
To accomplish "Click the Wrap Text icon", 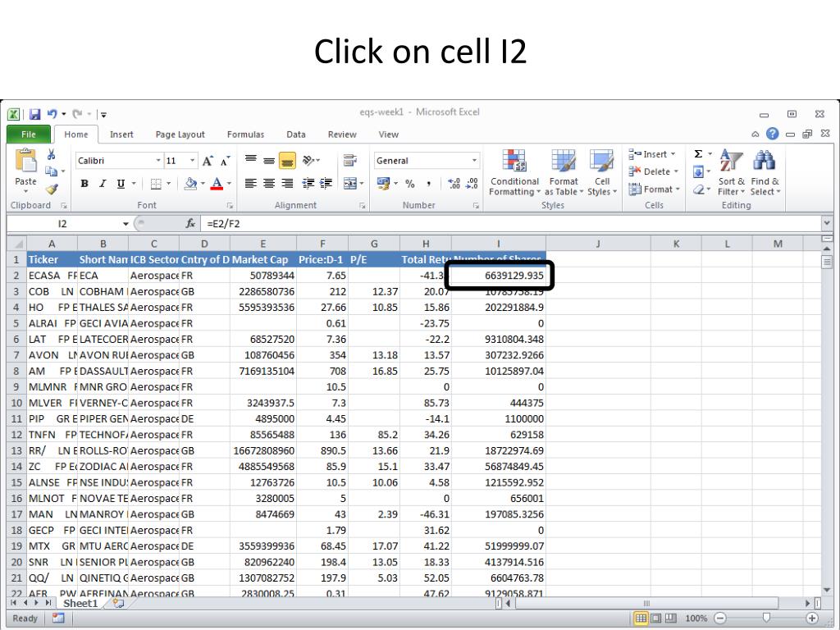I will (x=350, y=160).
